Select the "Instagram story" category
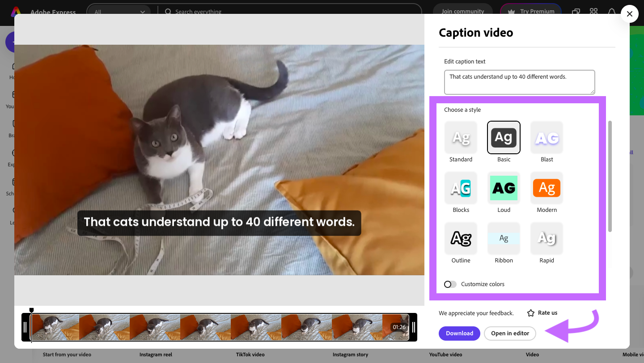 tap(350, 354)
